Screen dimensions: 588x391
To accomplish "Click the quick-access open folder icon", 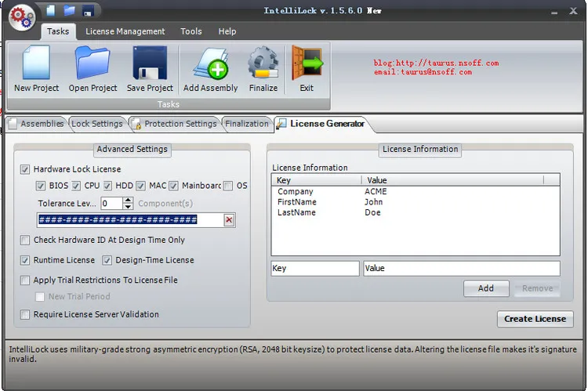I will click(69, 10).
